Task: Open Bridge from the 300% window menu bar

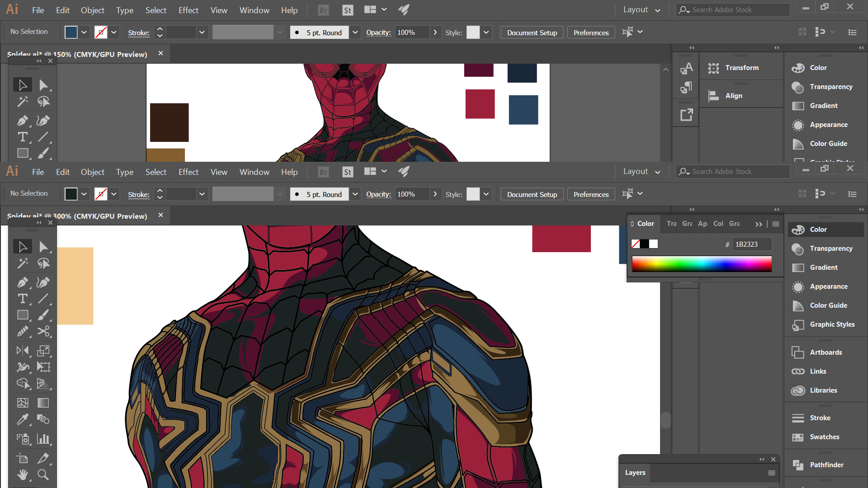Action: coord(323,172)
